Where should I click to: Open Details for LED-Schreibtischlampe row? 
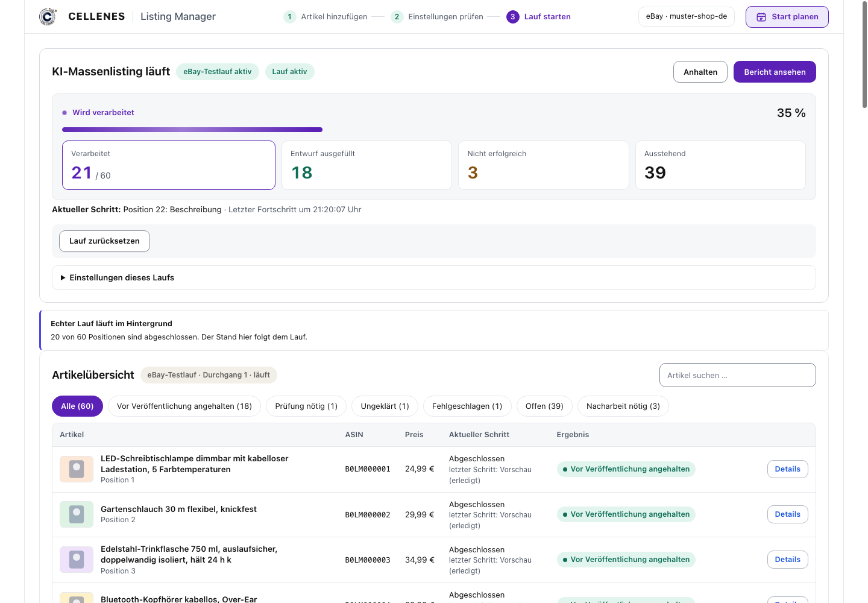pyautogui.click(x=787, y=469)
